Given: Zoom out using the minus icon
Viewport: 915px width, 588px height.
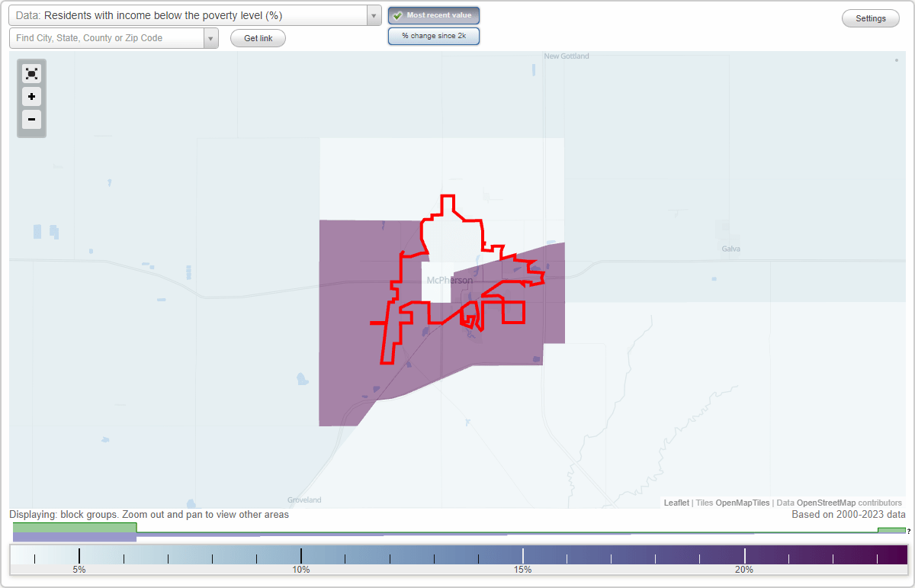Looking at the screenshot, I should tap(31, 119).
